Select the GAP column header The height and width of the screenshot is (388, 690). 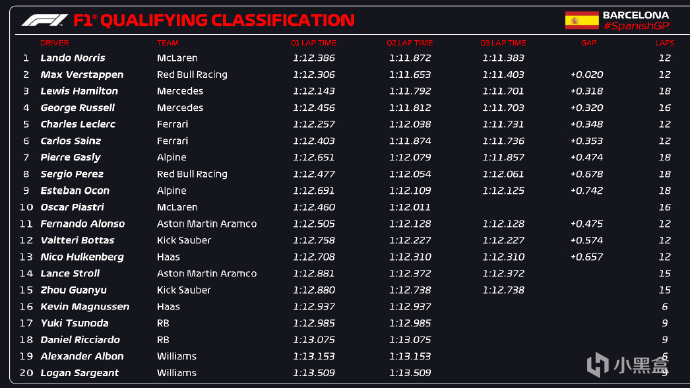point(588,43)
